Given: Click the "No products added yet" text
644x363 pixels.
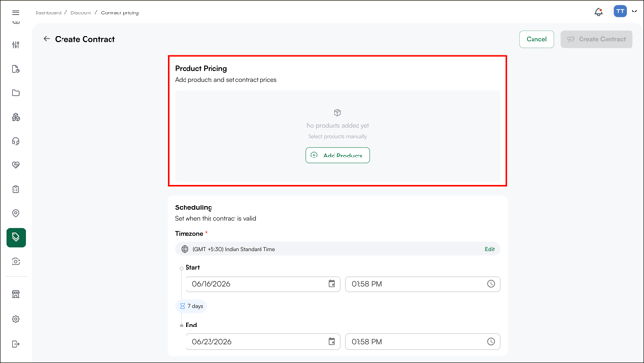Looking at the screenshot, I should [x=337, y=126].
